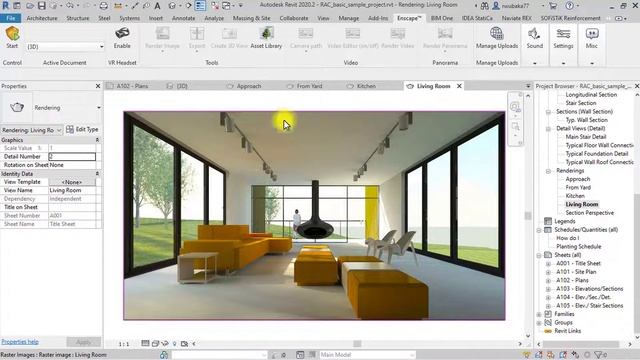Click the Manage Uploads globe icon

pos(496,33)
